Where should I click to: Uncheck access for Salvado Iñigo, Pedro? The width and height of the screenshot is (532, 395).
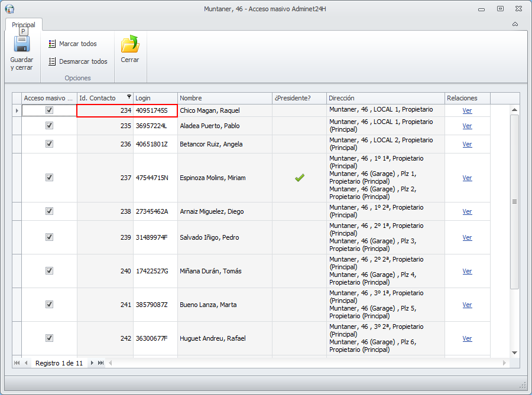[x=49, y=237]
